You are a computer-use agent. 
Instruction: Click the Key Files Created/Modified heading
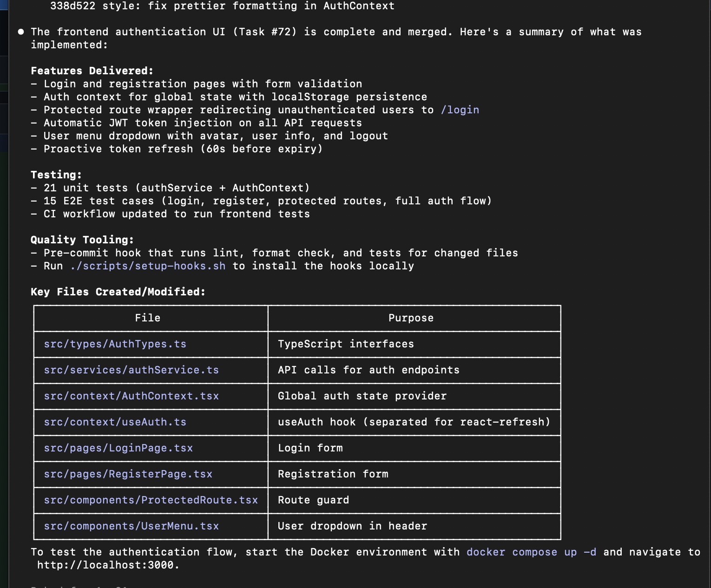[118, 292]
